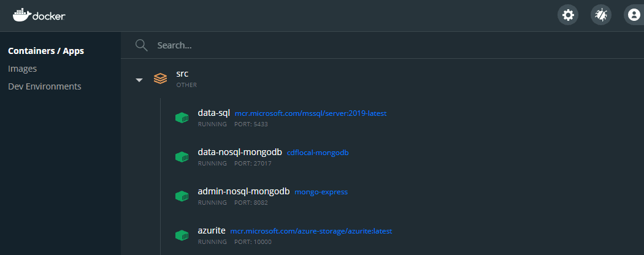Image resolution: width=644 pixels, height=255 pixels.
Task: Open the azurite:latest image link
Action: [310, 231]
